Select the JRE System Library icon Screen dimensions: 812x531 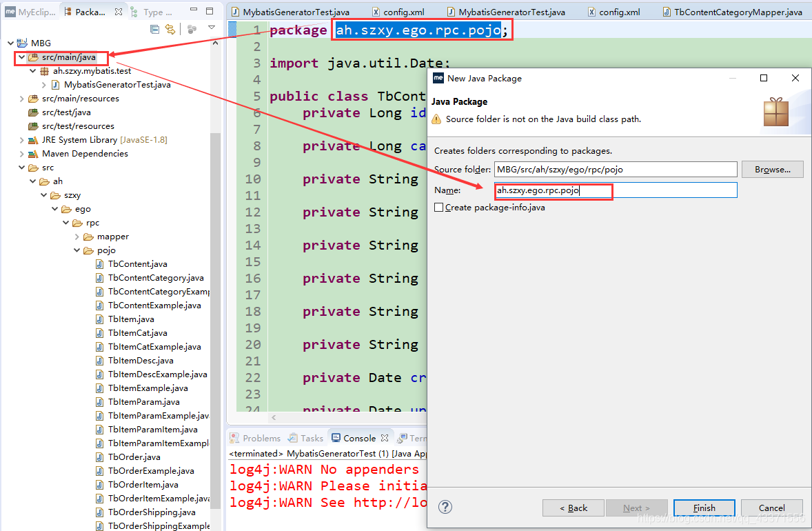[x=33, y=140]
